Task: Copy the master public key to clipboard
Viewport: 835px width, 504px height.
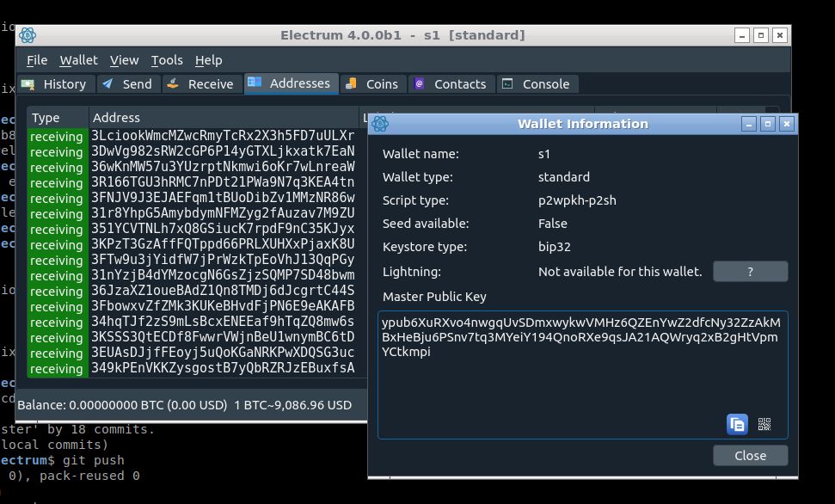Action: (737, 424)
